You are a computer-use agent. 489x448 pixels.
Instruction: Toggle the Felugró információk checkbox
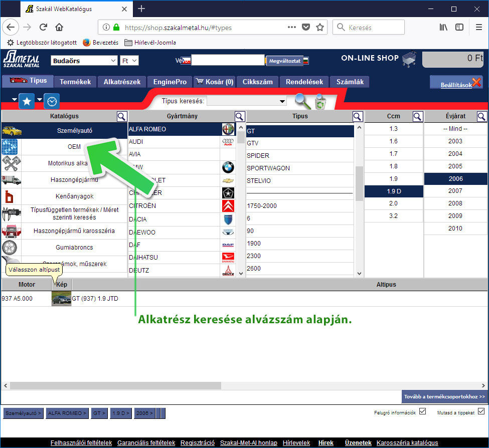coord(423,411)
